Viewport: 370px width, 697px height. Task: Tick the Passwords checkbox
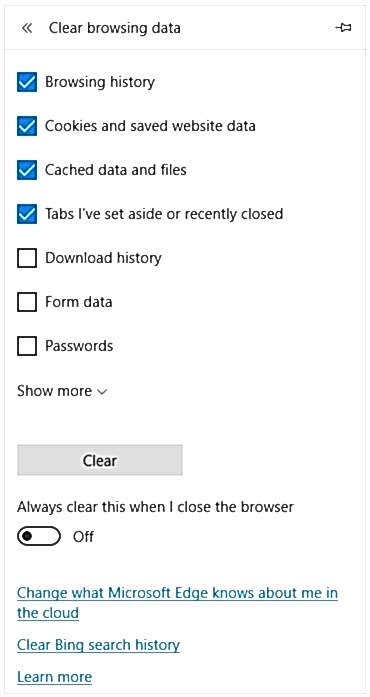(27, 346)
